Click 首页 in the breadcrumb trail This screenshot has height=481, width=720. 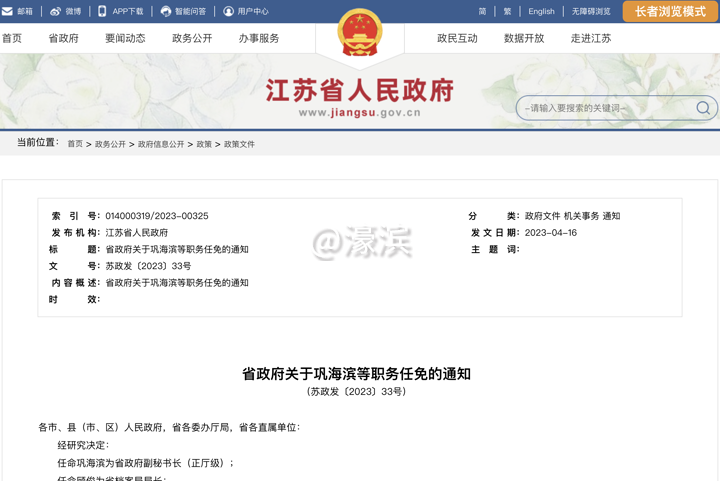click(x=75, y=144)
